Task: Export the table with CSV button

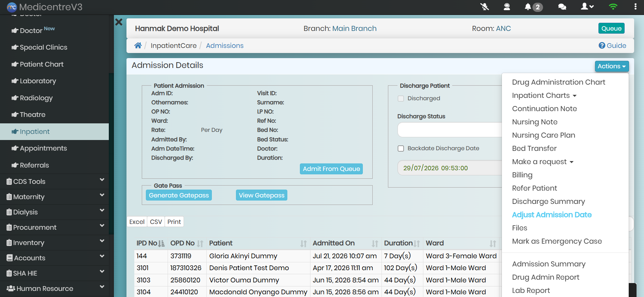Action: tap(156, 222)
